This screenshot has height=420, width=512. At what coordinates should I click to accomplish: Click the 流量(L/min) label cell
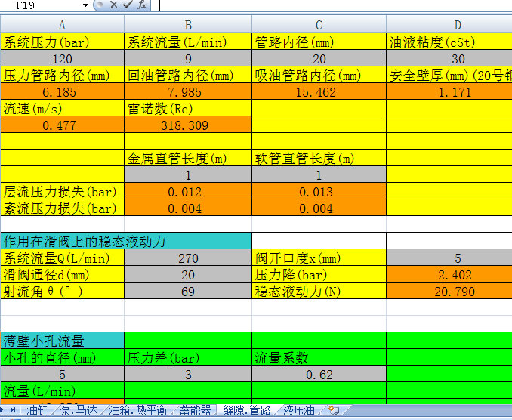click(63, 391)
